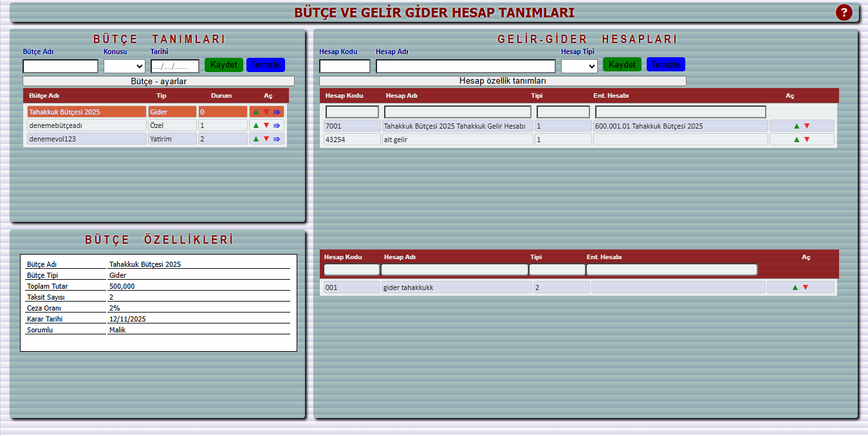
Task: Click Temizle button in Gelir-Gider Hesapları
Action: [666, 65]
